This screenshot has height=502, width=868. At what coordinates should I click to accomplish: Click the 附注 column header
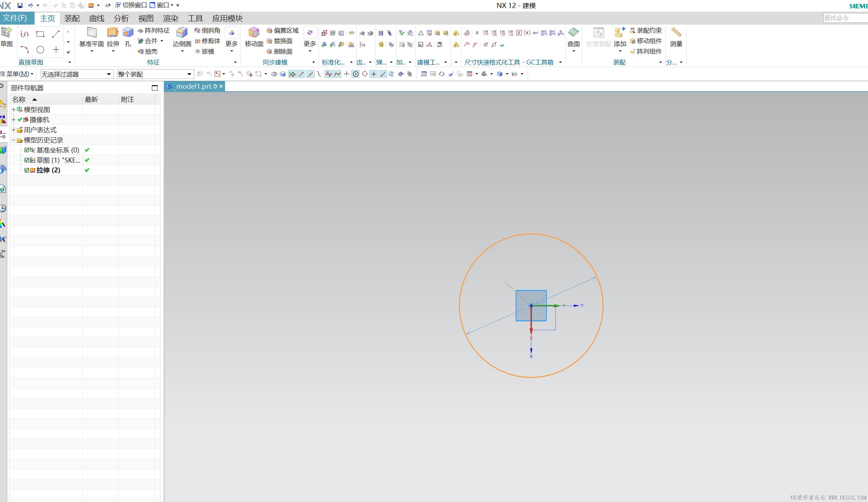pyautogui.click(x=137, y=99)
